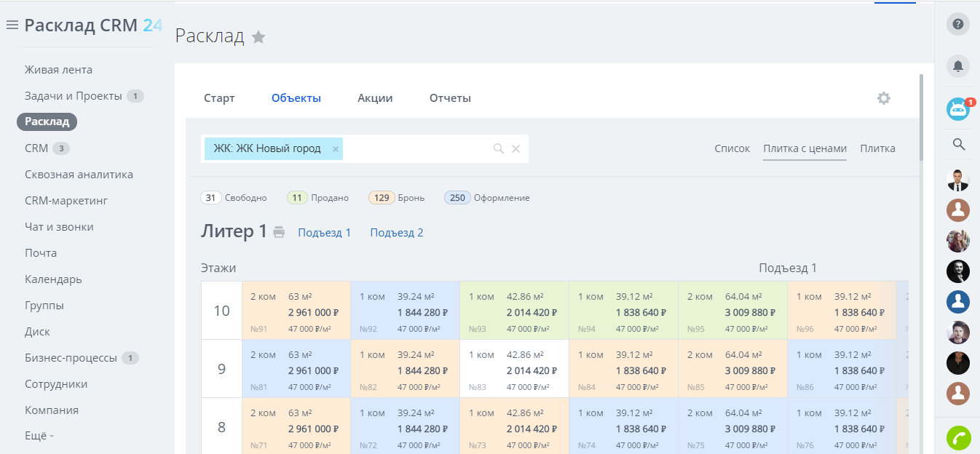Switch to Отчеты tab

pyautogui.click(x=450, y=98)
